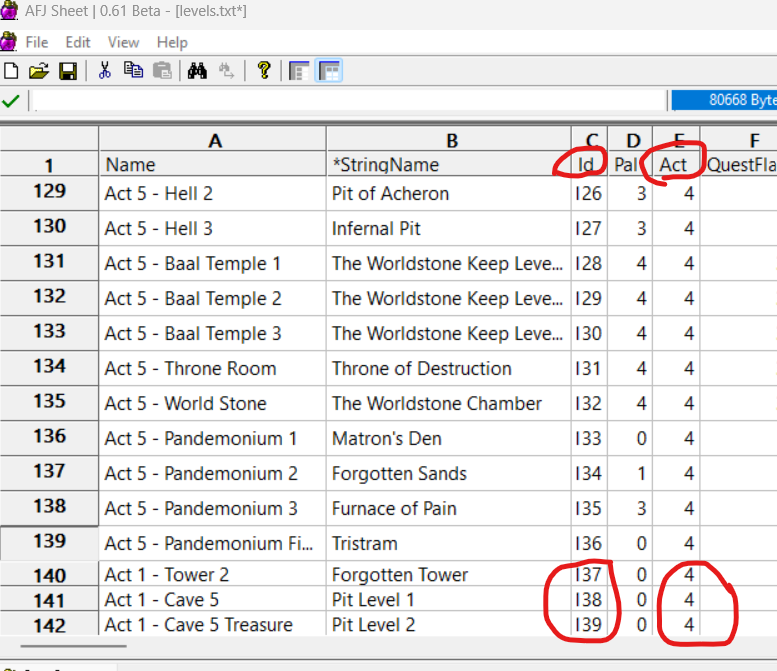Select column A header
The height and width of the screenshot is (671, 777).
(213, 140)
